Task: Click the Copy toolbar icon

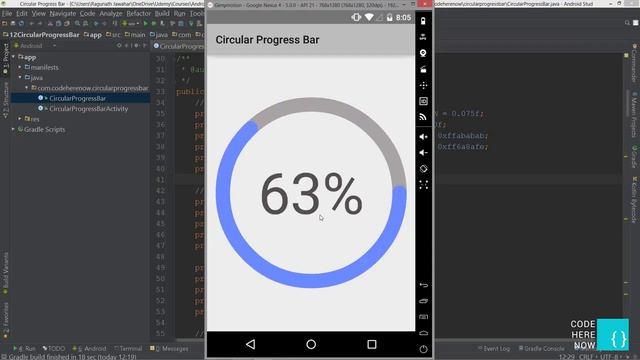Action: [x=58, y=24]
